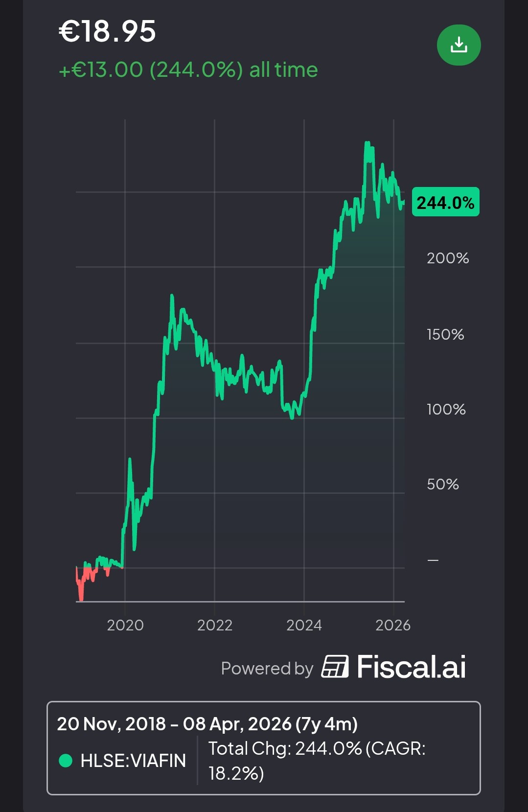This screenshot has height=812, width=528.
Task: Click the date range 20 Nov, 2018 text
Action: pyautogui.click(x=111, y=724)
